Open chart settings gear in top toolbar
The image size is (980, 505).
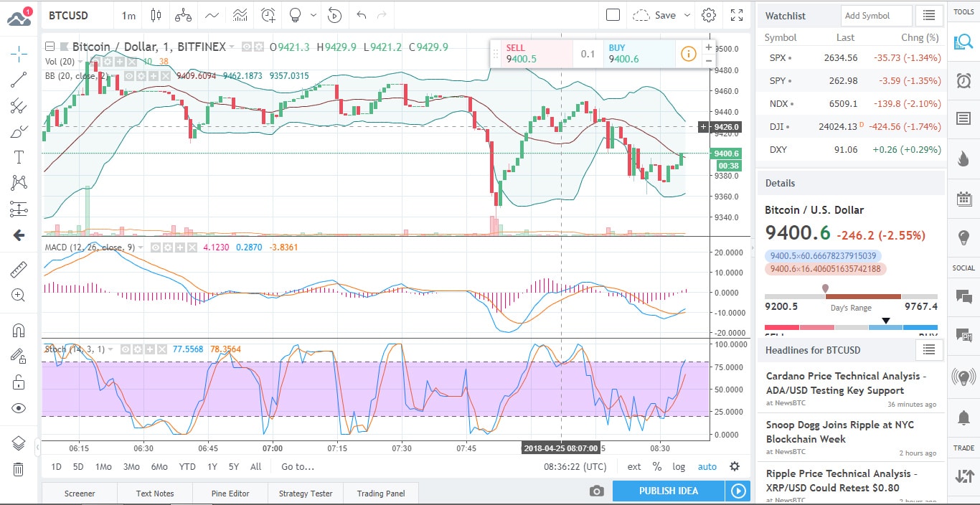(709, 15)
